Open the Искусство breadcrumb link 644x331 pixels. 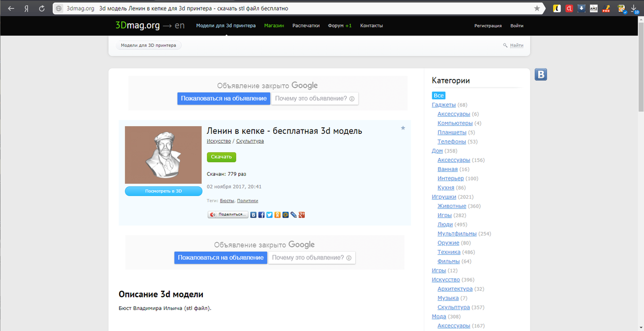point(218,141)
